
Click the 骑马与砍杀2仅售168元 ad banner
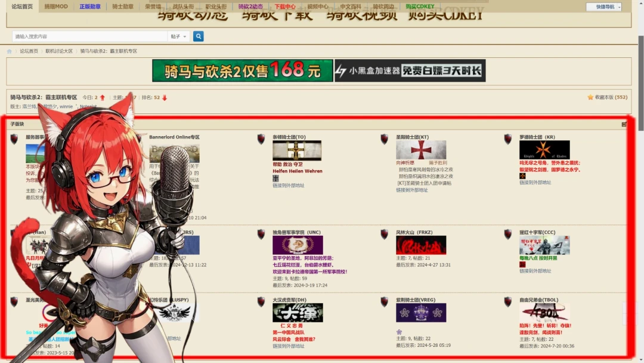tap(242, 70)
